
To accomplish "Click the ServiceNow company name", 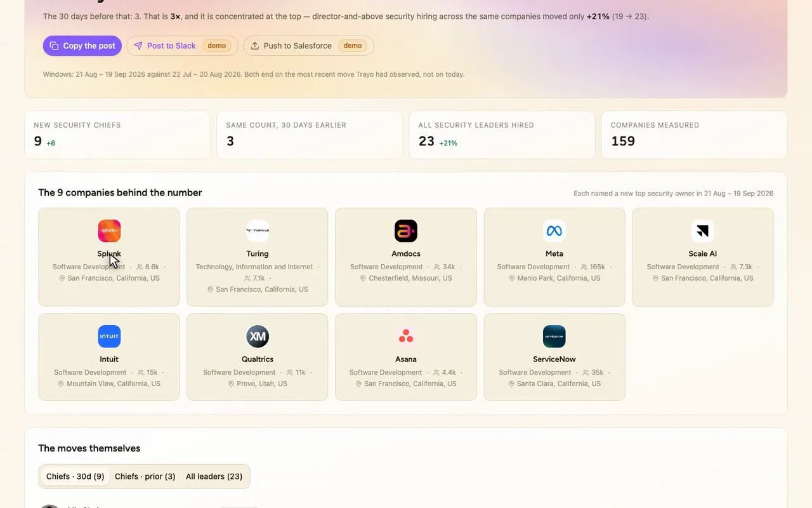I will (554, 359).
